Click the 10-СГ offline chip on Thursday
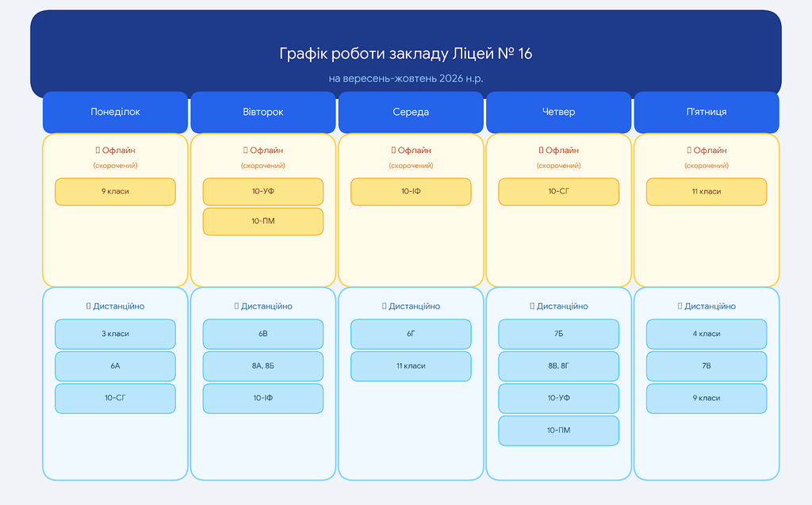 [558, 192]
